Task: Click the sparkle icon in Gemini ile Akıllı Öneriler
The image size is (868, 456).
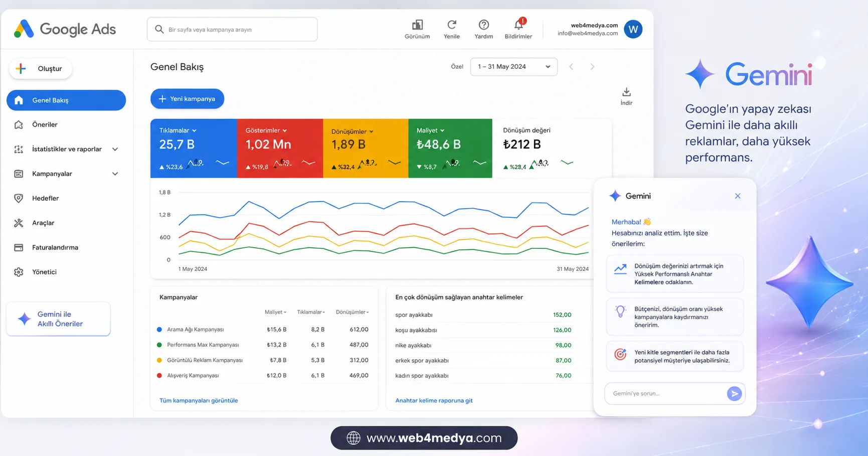Action: 24,319
